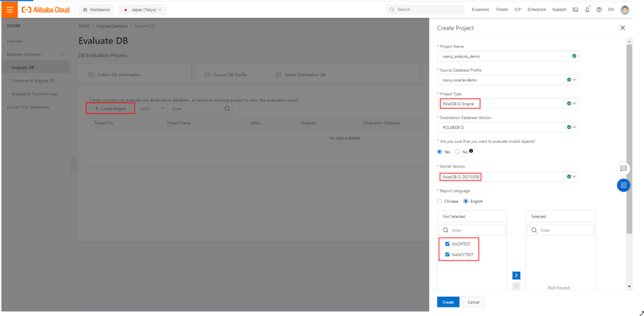Open the feedback chat icon
The width and height of the screenshot is (644, 316).
pyautogui.click(x=623, y=168)
